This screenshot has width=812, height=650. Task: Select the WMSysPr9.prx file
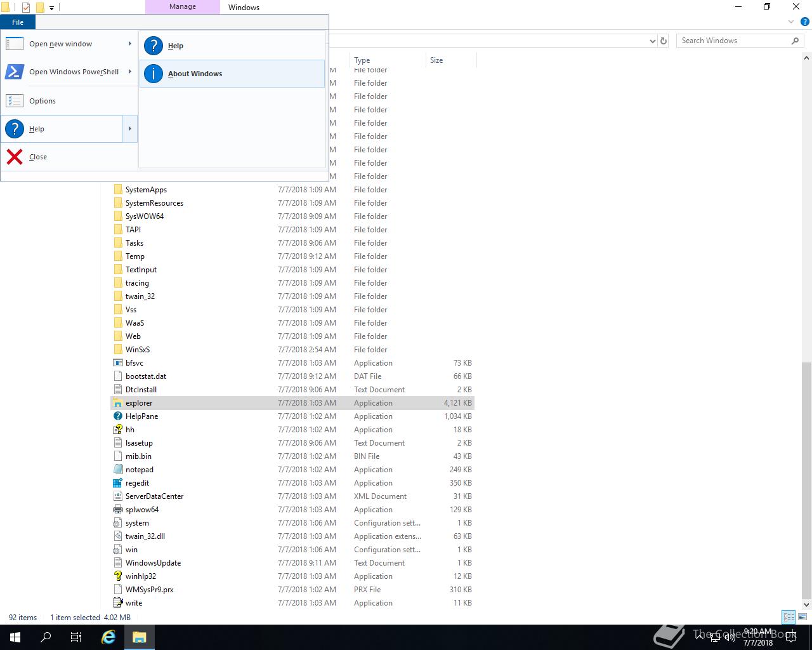tap(149, 590)
